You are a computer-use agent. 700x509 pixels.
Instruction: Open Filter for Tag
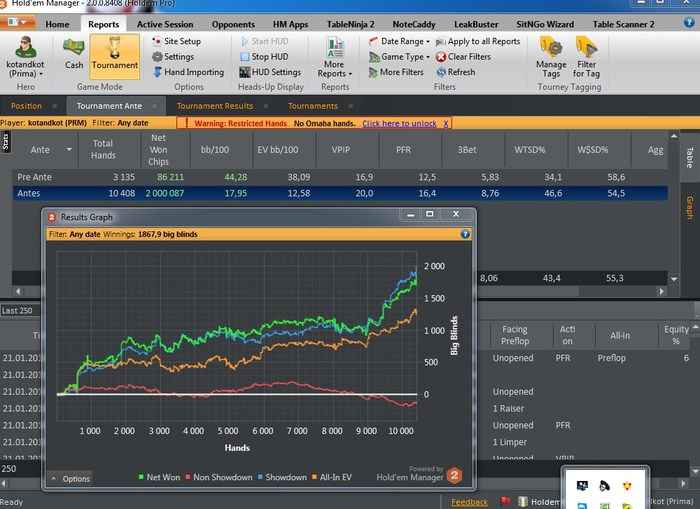click(x=586, y=57)
